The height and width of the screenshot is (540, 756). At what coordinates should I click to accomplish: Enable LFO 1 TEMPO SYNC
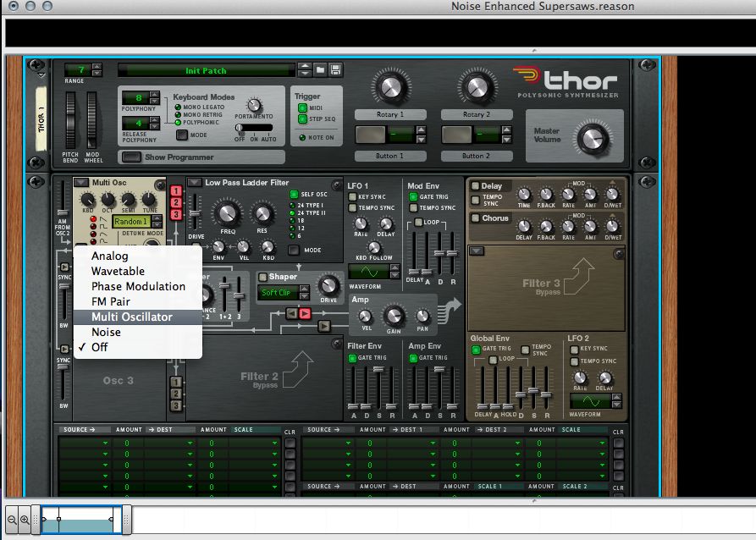352,208
